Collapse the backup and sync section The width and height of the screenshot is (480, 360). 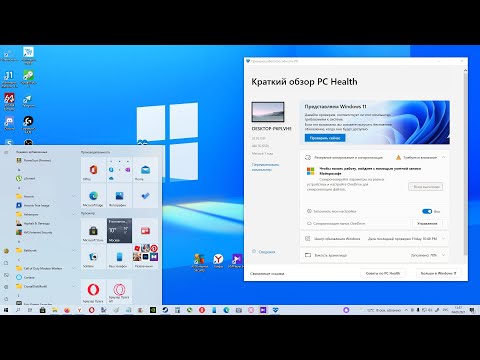click(x=444, y=157)
